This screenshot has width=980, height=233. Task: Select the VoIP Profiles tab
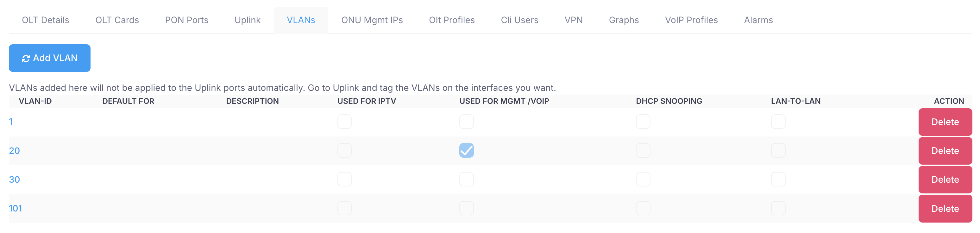(x=691, y=20)
